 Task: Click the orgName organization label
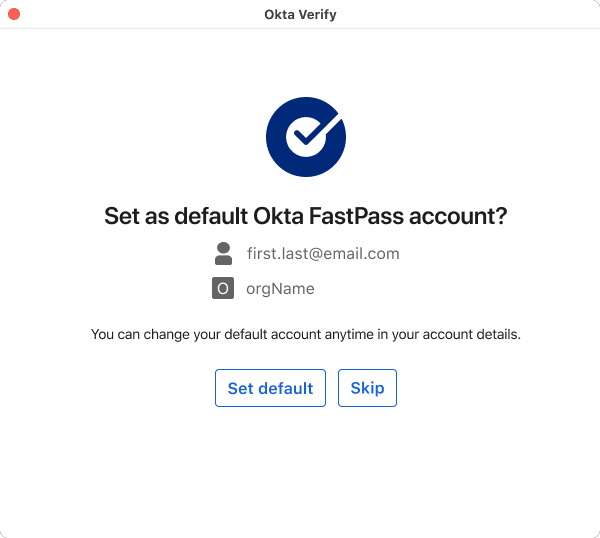coord(280,289)
